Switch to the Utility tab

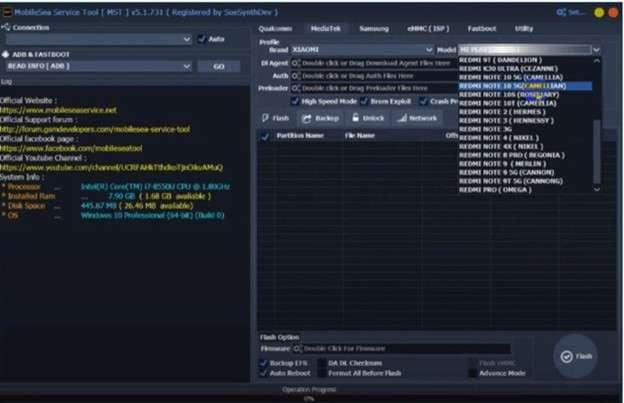click(x=524, y=29)
